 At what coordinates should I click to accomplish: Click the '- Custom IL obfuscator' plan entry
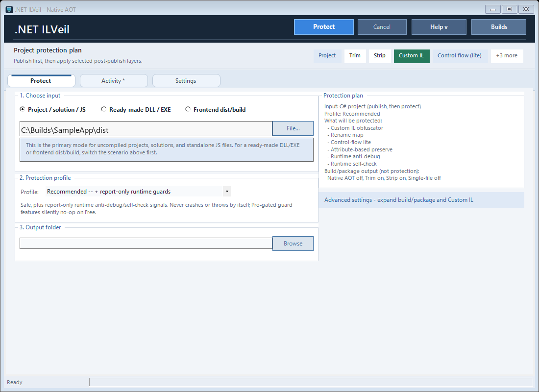pos(355,128)
